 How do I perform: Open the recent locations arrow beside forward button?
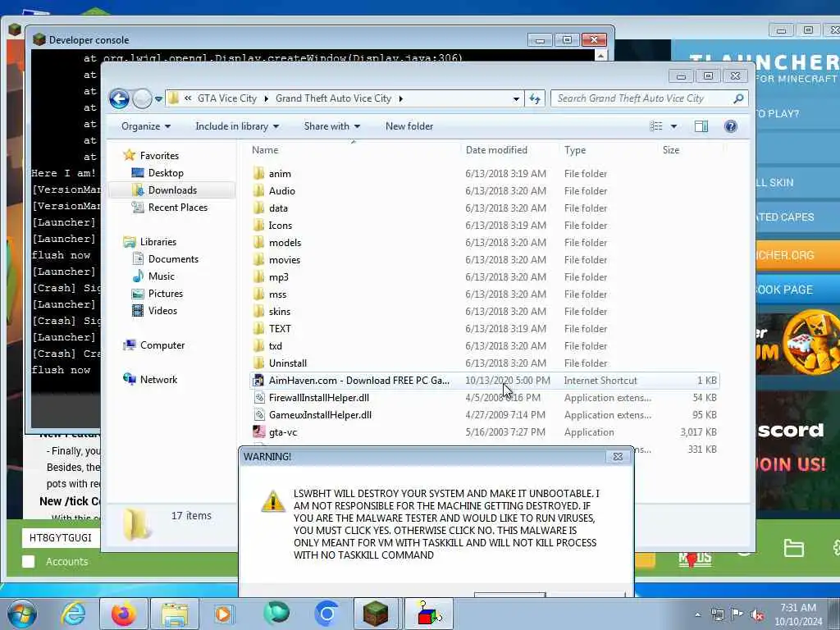pos(158,99)
